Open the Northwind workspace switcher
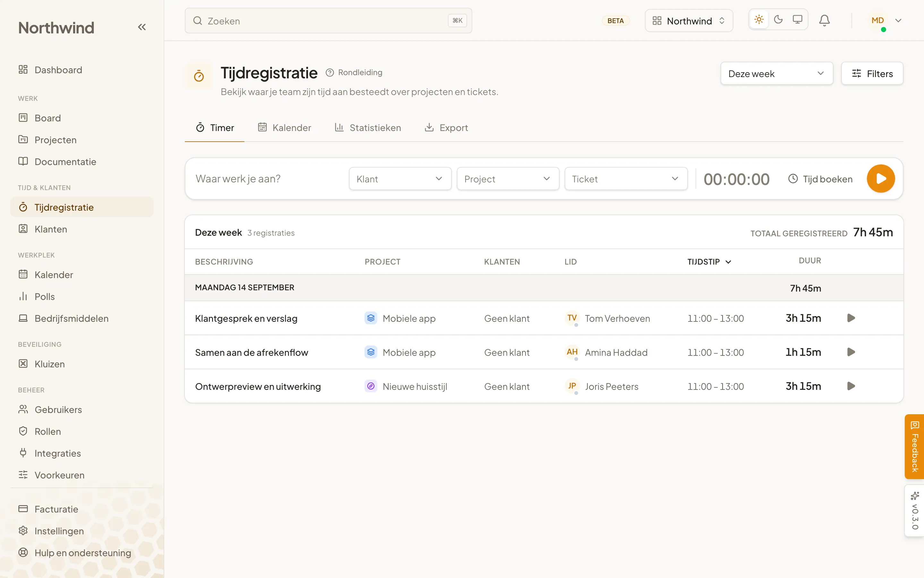Screen dimensions: 924x578 coord(689,21)
